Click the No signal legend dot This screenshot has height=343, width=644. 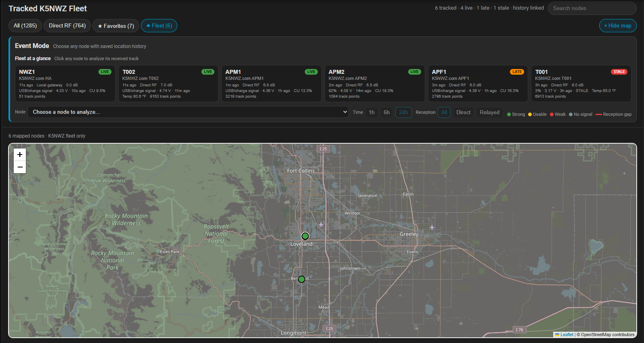point(571,114)
